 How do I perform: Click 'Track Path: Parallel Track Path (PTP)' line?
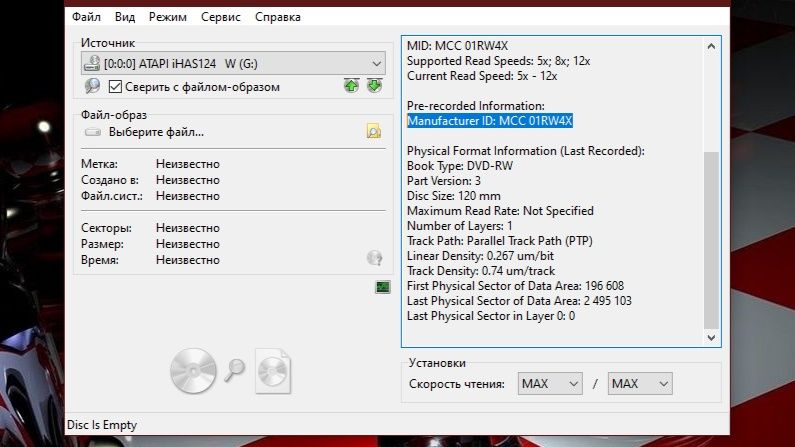[500, 241]
